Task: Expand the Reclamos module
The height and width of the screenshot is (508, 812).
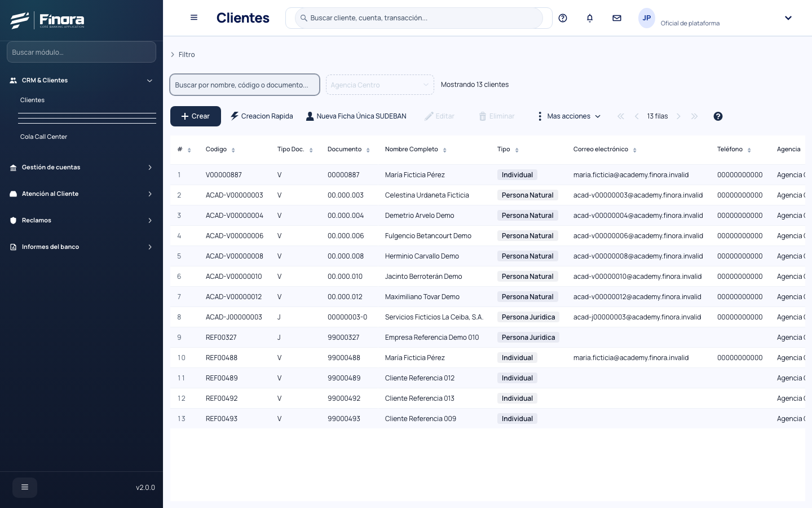Action: [81, 220]
